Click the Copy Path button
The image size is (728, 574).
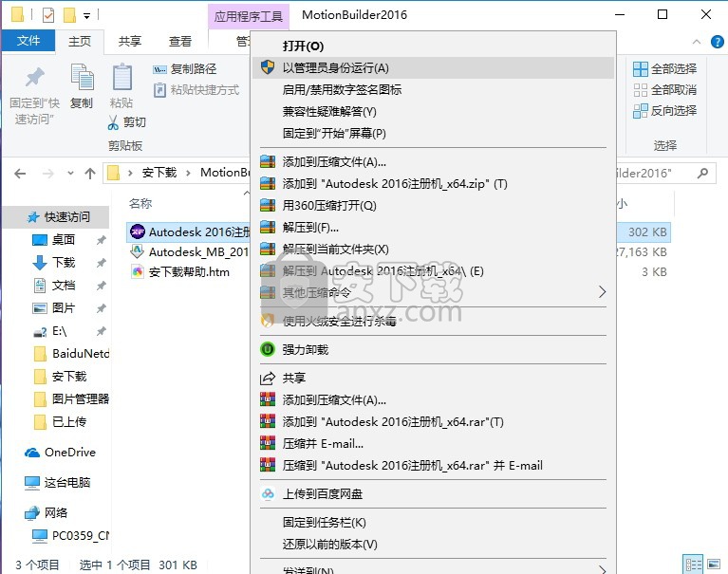pyautogui.click(x=185, y=69)
